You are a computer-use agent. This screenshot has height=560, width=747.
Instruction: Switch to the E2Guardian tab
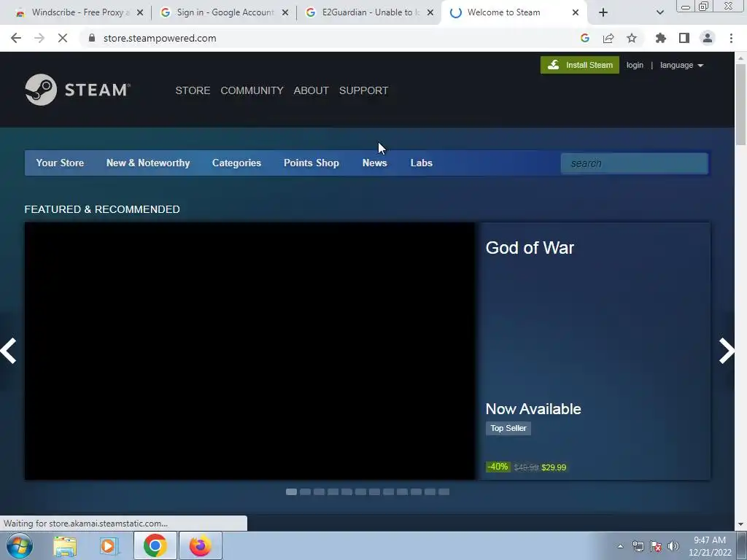tap(369, 13)
